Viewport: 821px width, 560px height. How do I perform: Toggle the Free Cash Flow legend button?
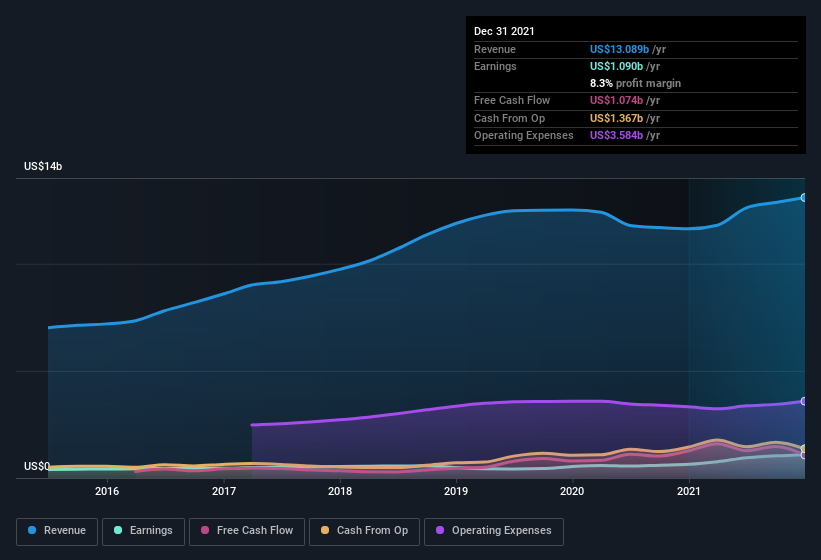pos(247,531)
